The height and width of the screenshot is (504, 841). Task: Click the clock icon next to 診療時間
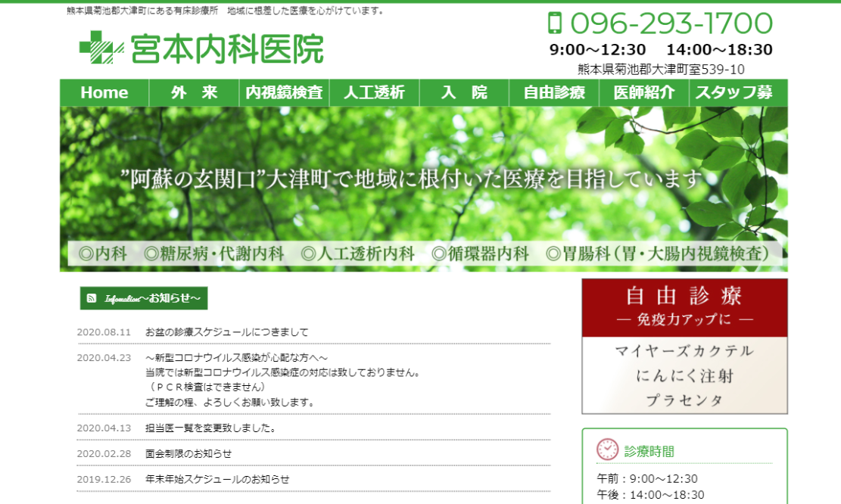coord(607,450)
